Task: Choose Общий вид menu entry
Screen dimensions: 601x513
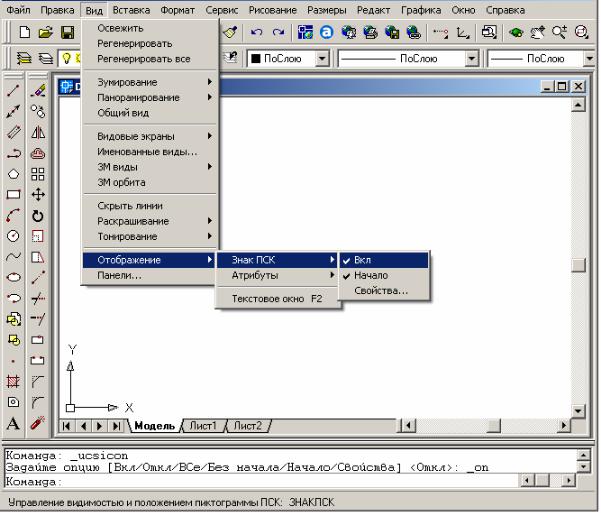Action: pyautogui.click(x=150, y=113)
